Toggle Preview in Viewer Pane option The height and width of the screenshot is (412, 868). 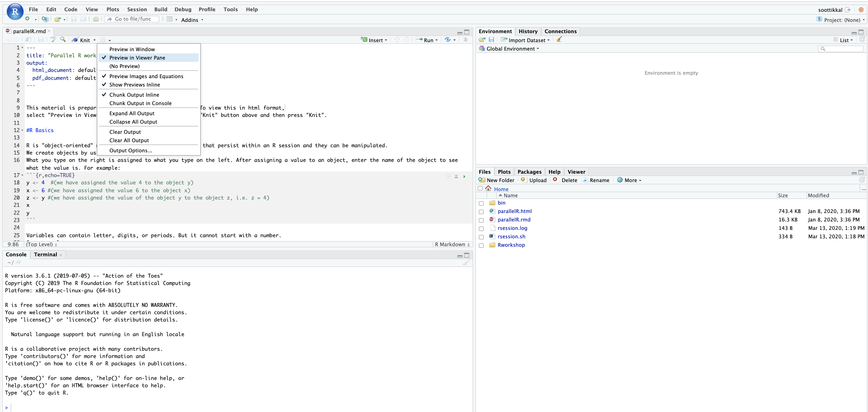pyautogui.click(x=137, y=58)
